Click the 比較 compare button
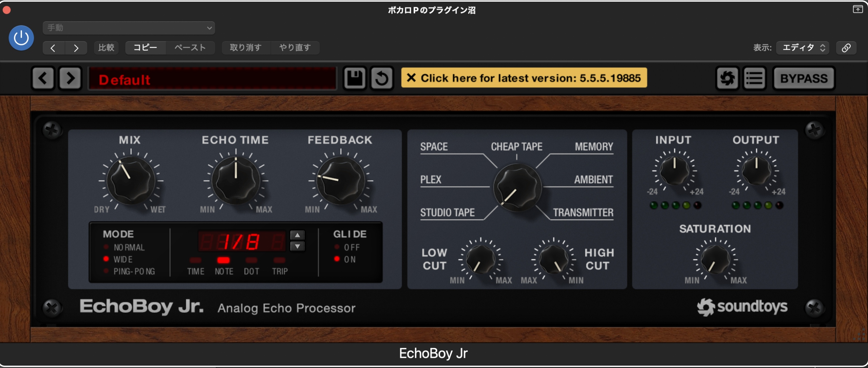 click(x=106, y=48)
